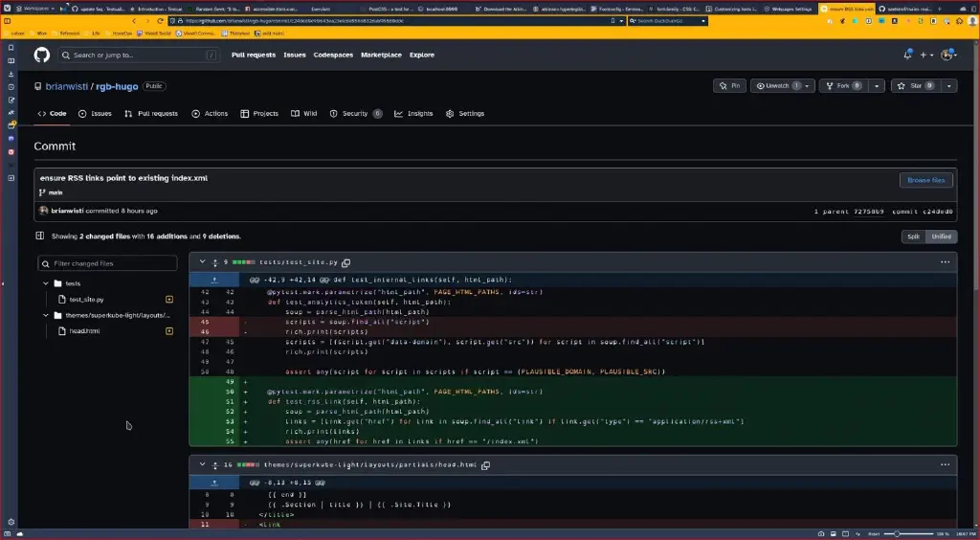This screenshot has height=540, width=980.
Task: Open Vivaldi settings gear icon
Action: [x=11, y=522]
